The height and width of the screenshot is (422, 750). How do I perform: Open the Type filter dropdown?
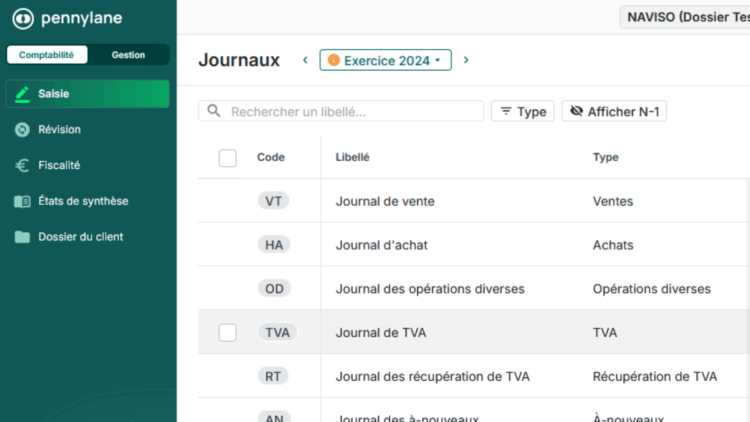pyautogui.click(x=522, y=111)
